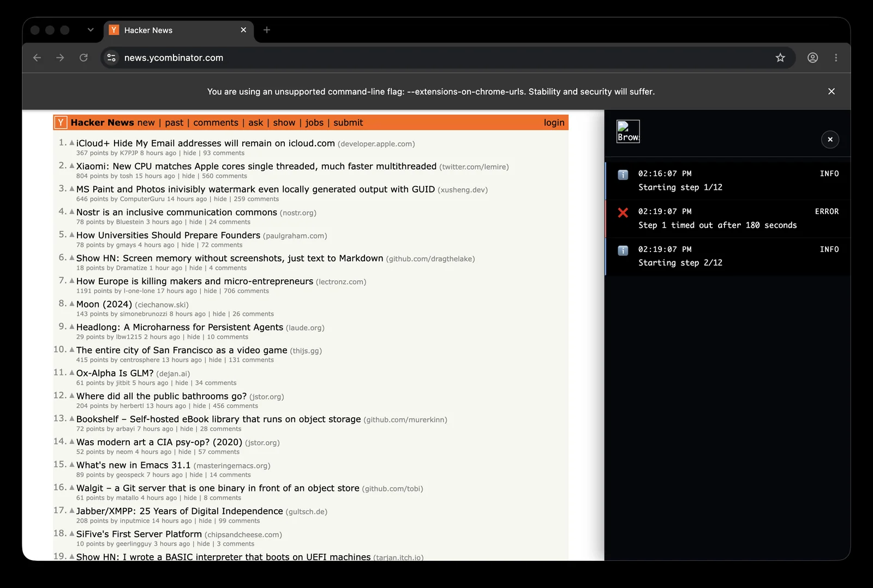Reload the Hacker News page
Viewport: 873px width, 588px height.
coord(83,58)
